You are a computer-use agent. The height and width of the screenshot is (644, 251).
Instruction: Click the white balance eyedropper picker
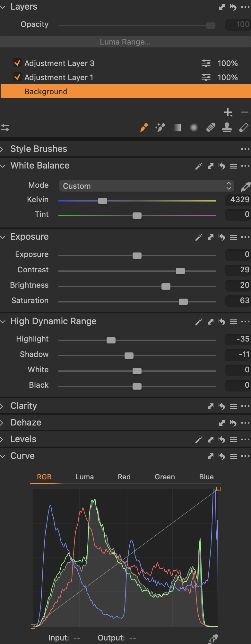pos(246,186)
